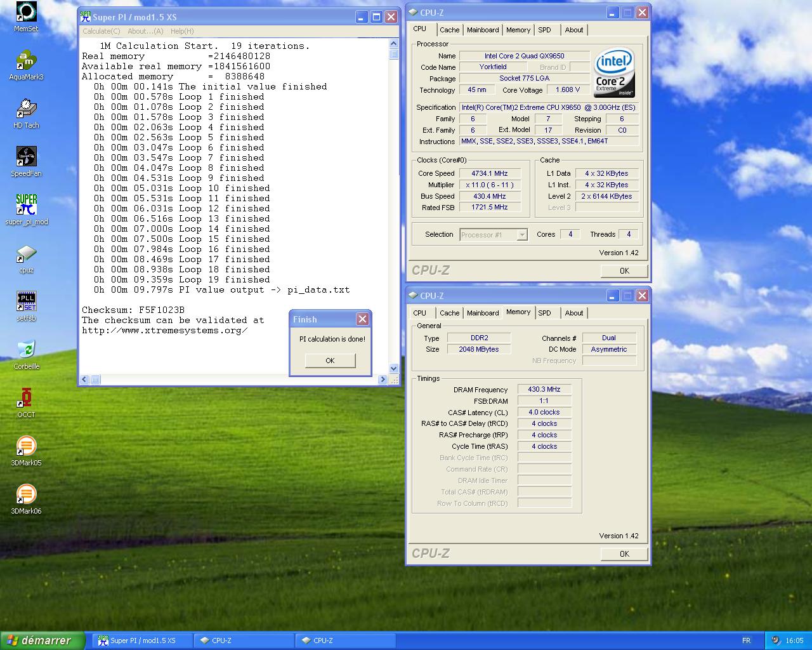This screenshot has height=650, width=812.
Task: Click the Super PI title bar icon
Action: click(86, 17)
